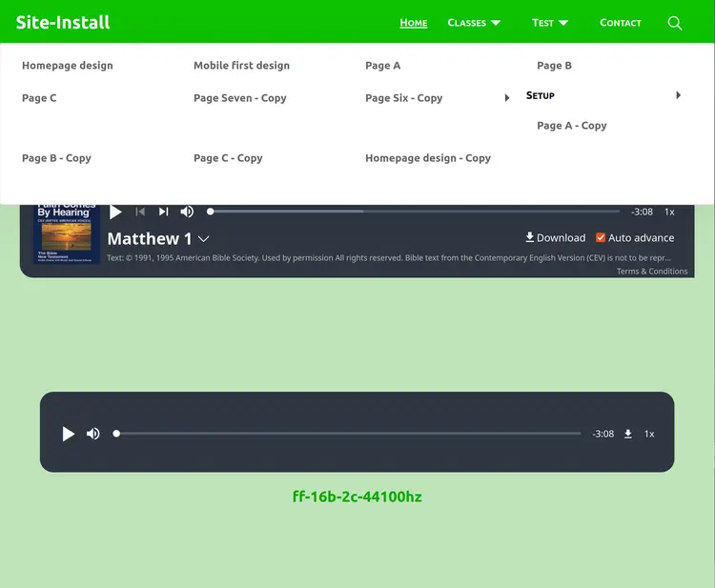715x588 pixels.
Task: Open Homepage design - Copy entry
Action: (428, 158)
